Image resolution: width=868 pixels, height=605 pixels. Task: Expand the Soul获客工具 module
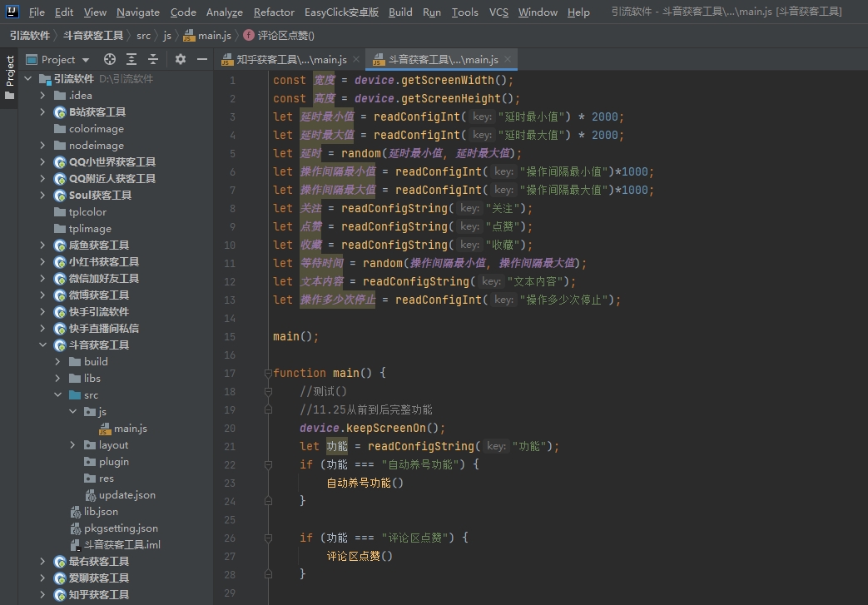42,195
